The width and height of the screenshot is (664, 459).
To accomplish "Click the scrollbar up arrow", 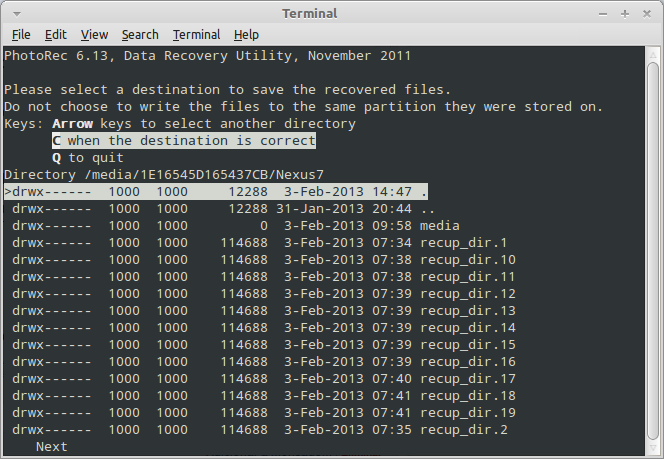I will (x=653, y=55).
